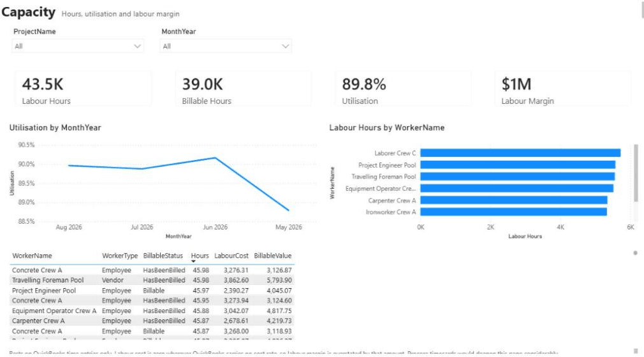Screen dimensions: 644x357
Task: Click the Jun 2026 peak on line chart
Action: pyautogui.click(x=216, y=157)
